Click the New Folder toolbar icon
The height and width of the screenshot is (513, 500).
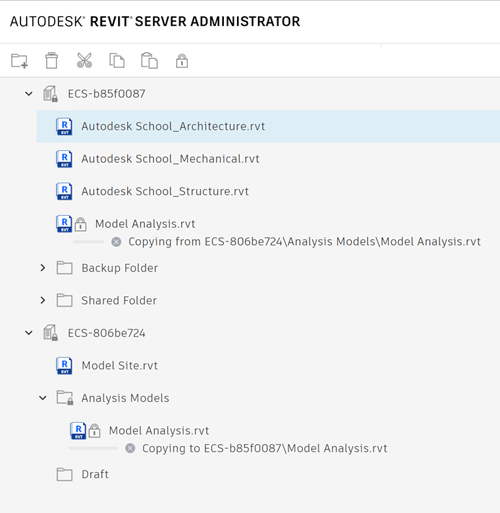(x=19, y=61)
